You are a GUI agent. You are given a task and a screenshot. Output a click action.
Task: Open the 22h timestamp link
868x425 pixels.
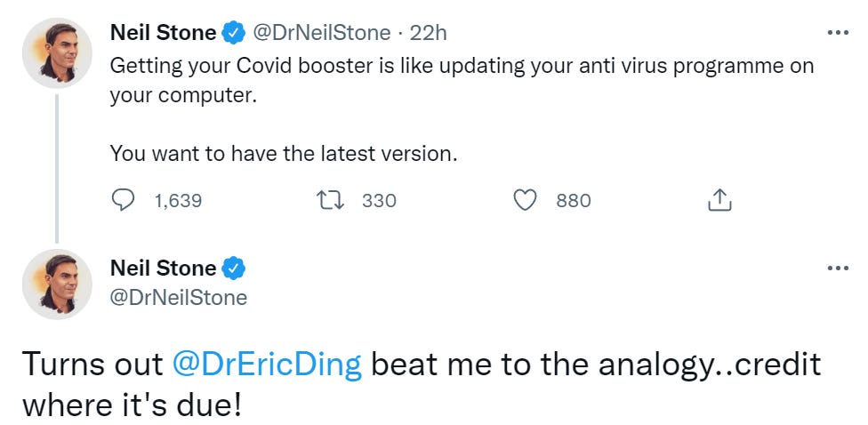tap(430, 34)
